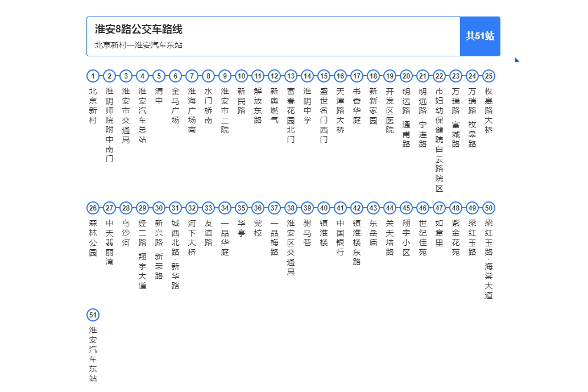
Task: Click station name 中天翡丽湾
Action: click(110, 242)
